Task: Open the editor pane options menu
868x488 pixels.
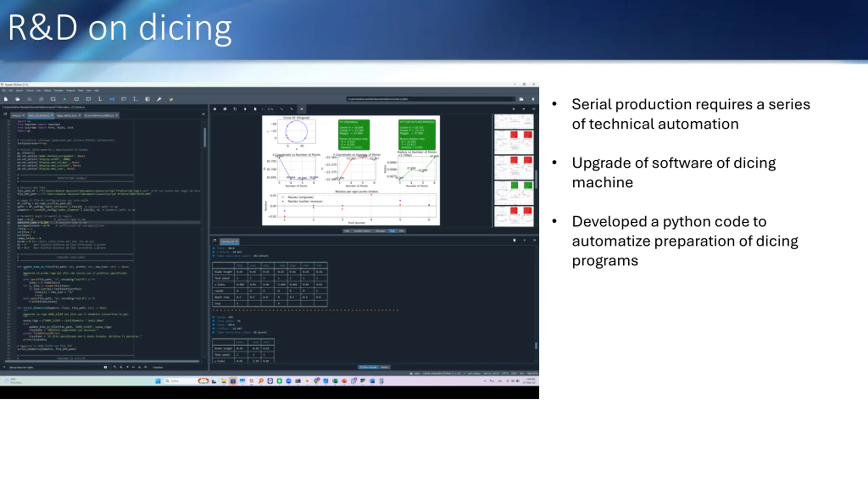Action: point(203,114)
